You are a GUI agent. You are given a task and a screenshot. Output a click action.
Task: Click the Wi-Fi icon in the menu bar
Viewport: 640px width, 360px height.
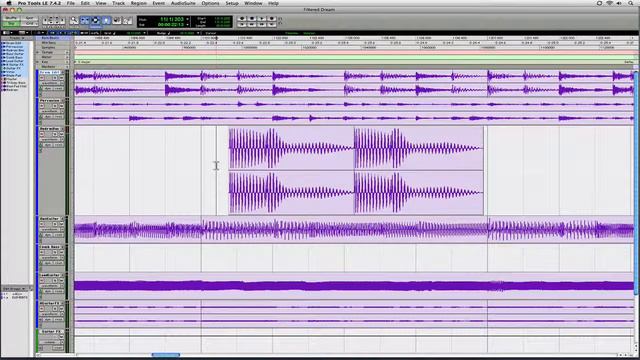tap(609, 3)
